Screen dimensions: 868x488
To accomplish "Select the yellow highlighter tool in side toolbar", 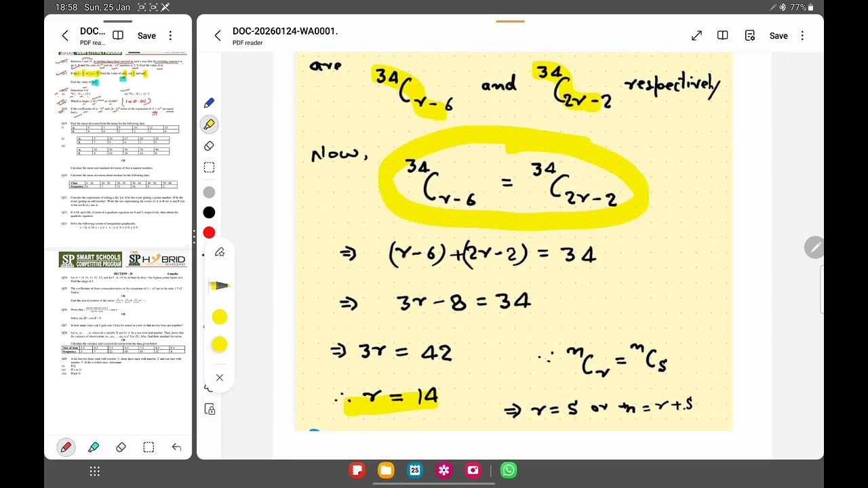I will (x=209, y=124).
